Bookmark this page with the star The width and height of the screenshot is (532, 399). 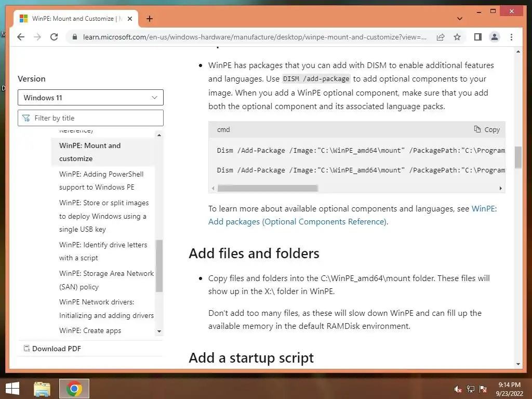point(457,37)
